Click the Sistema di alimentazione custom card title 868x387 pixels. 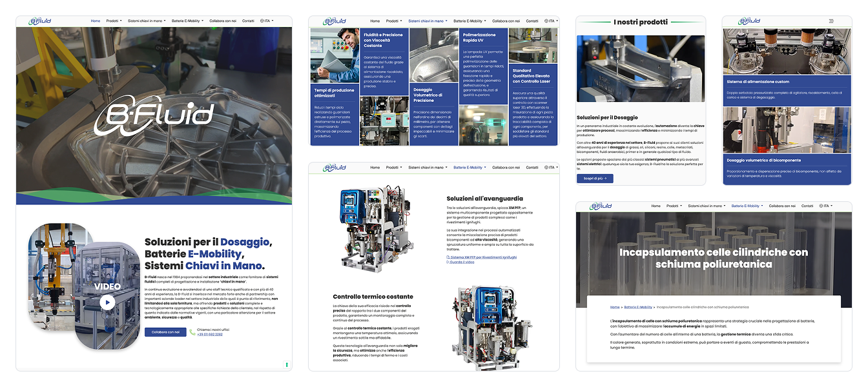coord(758,82)
